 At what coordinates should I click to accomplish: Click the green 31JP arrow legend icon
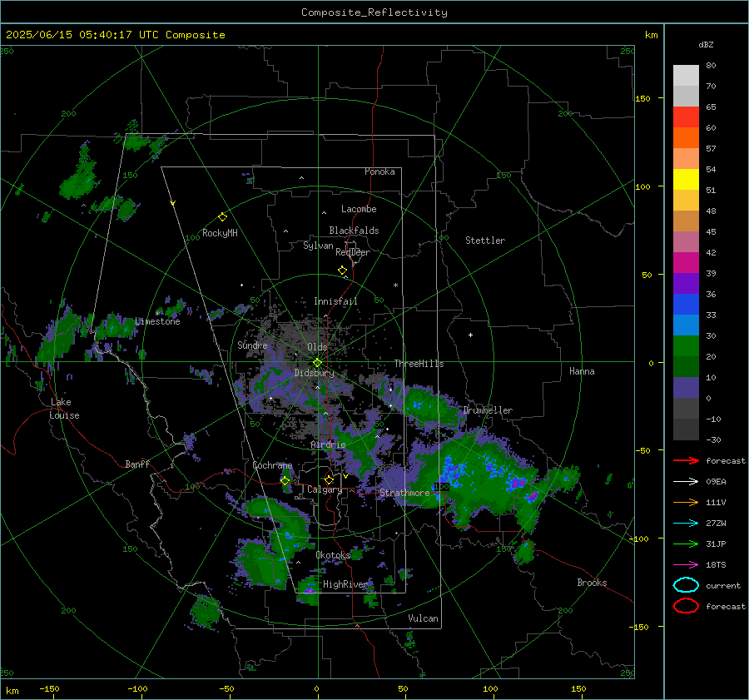[686, 544]
